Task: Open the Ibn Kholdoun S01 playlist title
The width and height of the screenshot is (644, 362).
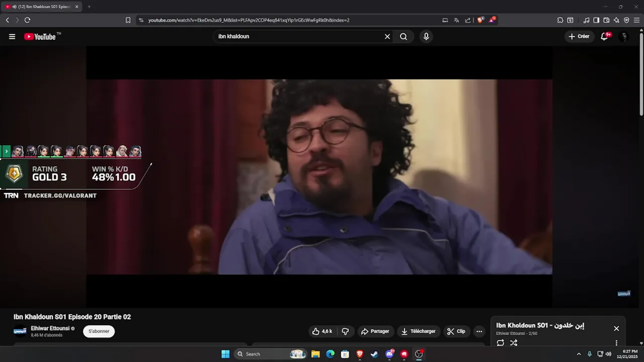Action: coord(540,325)
